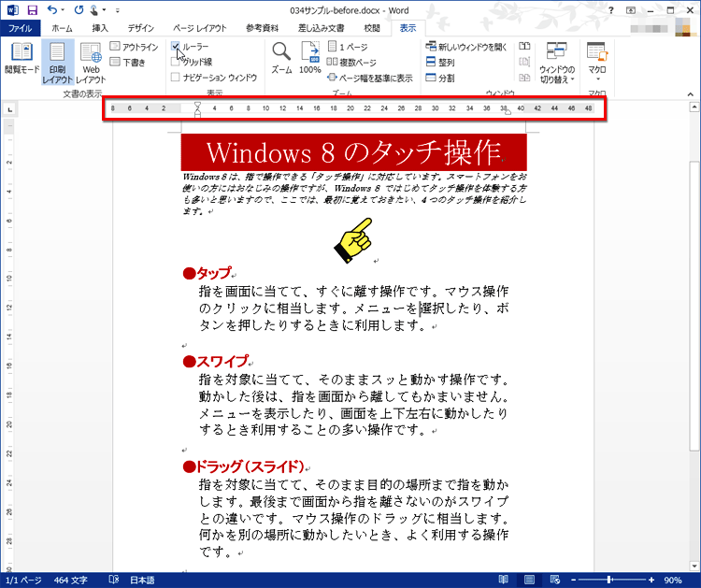Click the tab selector at the ruler corner

tap(10, 109)
